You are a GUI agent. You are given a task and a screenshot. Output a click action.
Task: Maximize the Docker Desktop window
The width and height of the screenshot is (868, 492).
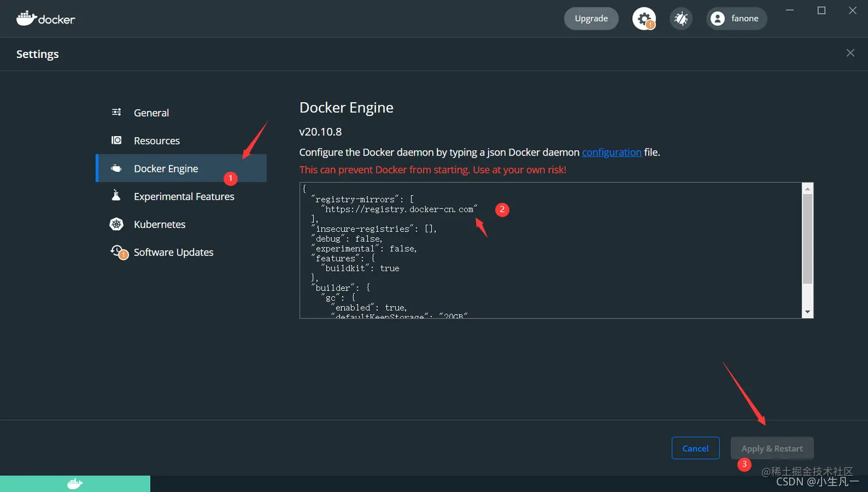[821, 10]
